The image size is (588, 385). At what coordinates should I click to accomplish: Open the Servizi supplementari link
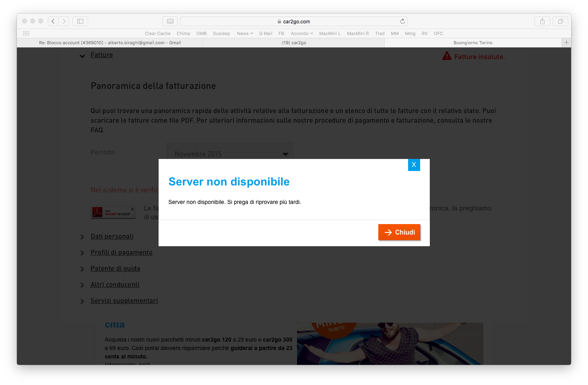(124, 301)
